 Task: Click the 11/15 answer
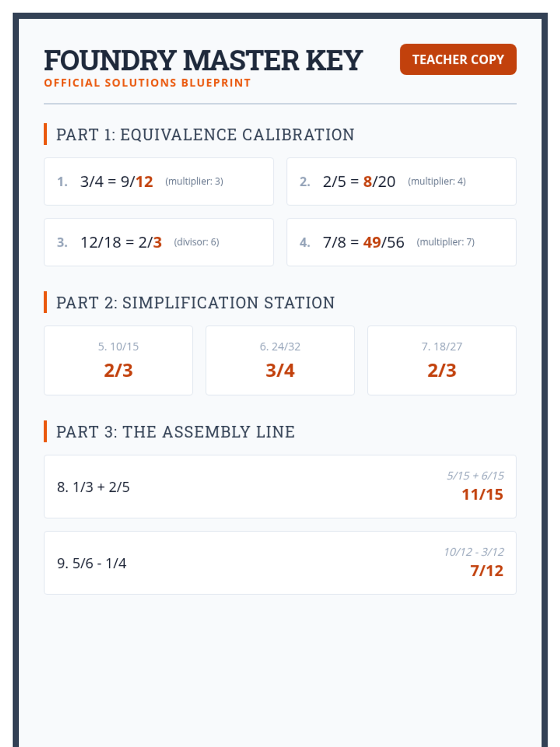pos(482,494)
